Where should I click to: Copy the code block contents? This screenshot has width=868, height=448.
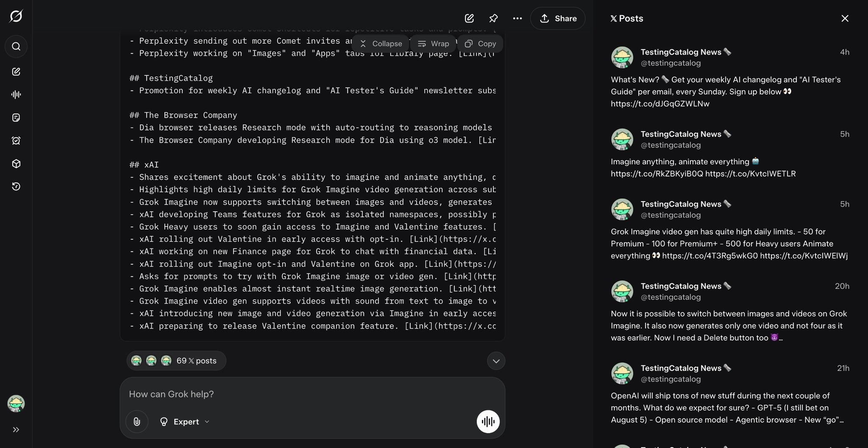point(480,44)
